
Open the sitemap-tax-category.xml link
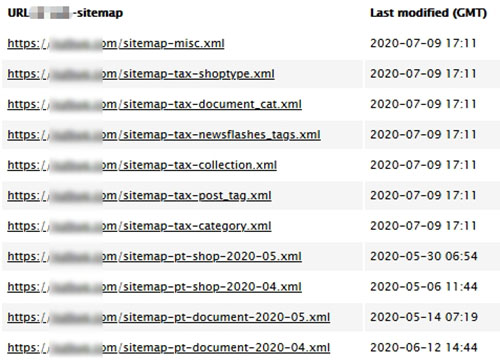click(139, 226)
